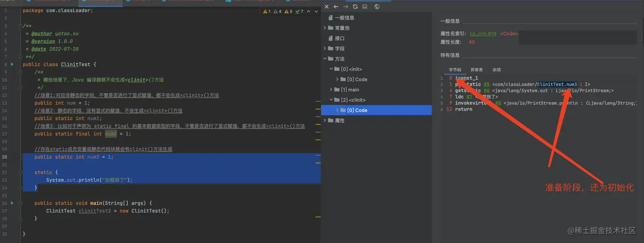Screen dimensions: 644x243
Task: Click the @version tag in Javadoc
Action: (x=43, y=41)
